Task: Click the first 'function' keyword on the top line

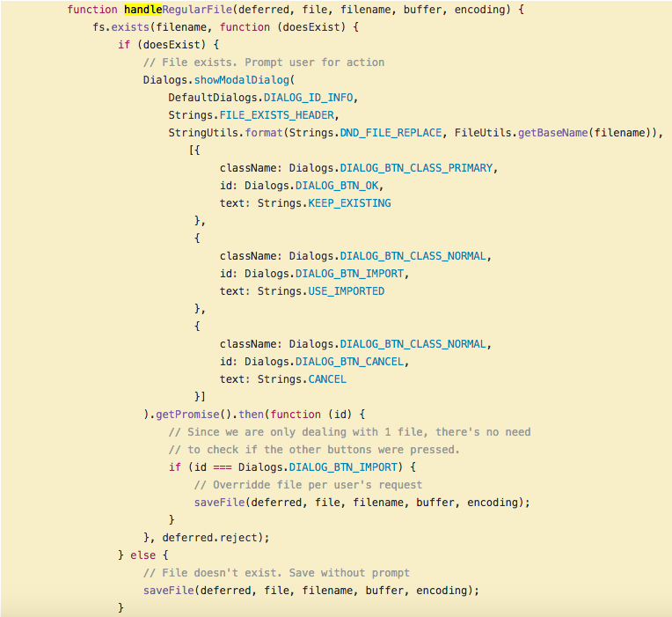Action: tap(92, 10)
